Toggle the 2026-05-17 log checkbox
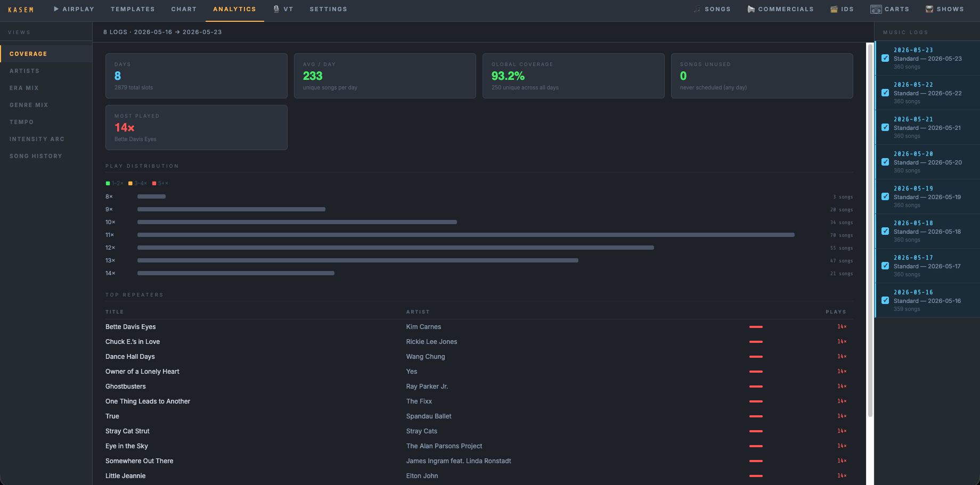Image resolution: width=980 pixels, height=485 pixels. tap(885, 266)
